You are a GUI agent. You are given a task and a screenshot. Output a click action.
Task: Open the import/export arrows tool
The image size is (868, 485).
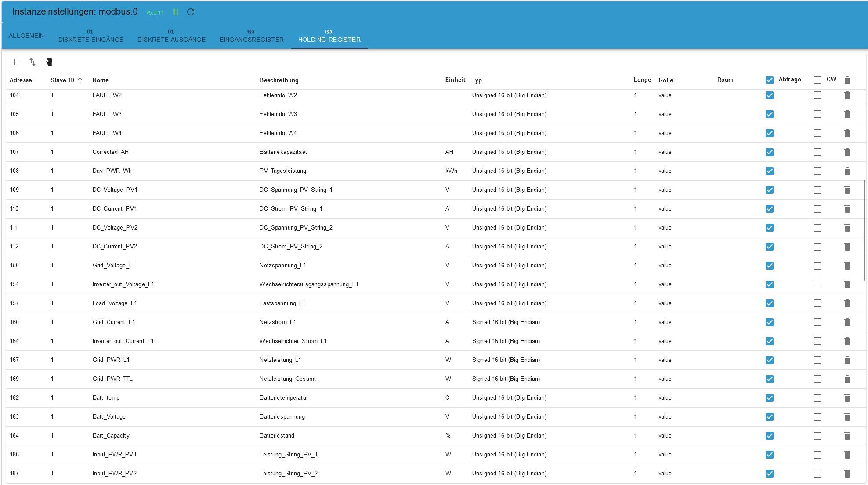(33, 62)
